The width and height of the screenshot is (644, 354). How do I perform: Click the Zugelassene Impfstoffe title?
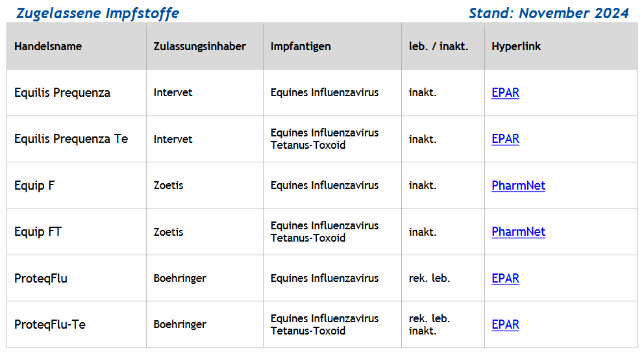(x=97, y=13)
